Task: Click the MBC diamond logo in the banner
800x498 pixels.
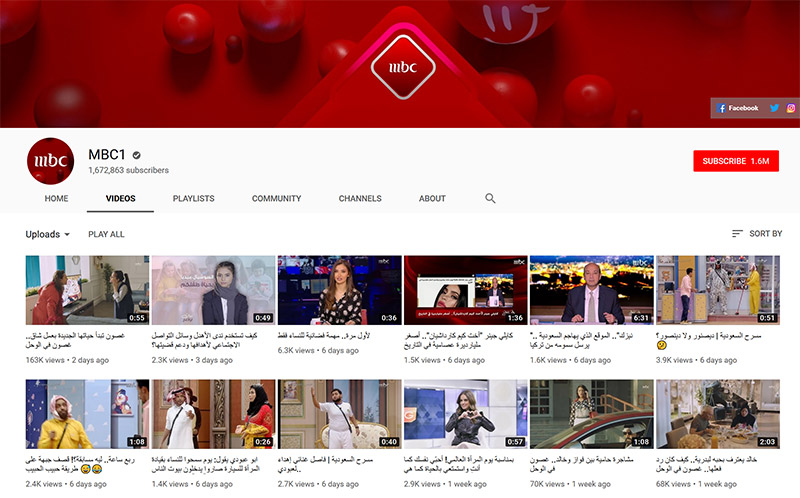Action: (x=403, y=67)
